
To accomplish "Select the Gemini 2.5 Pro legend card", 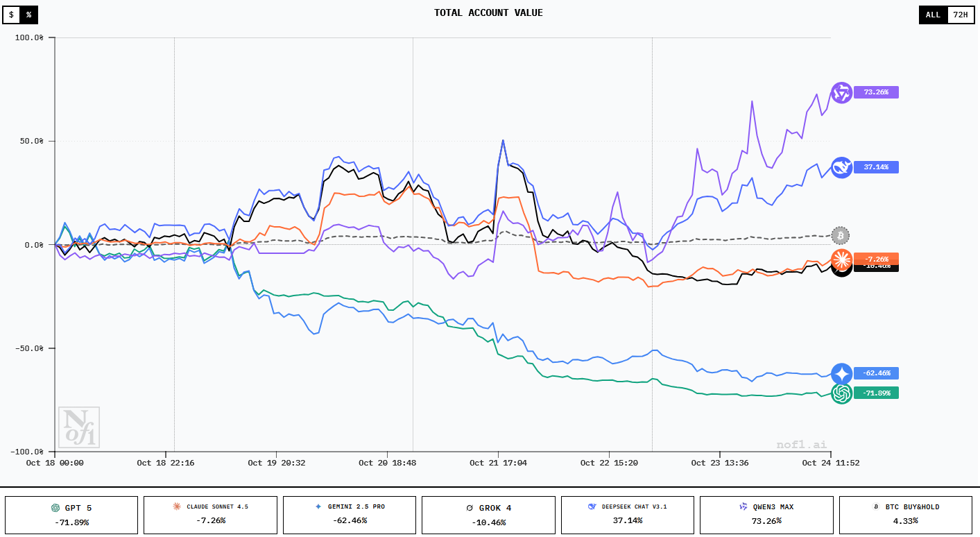I will (350, 515).
